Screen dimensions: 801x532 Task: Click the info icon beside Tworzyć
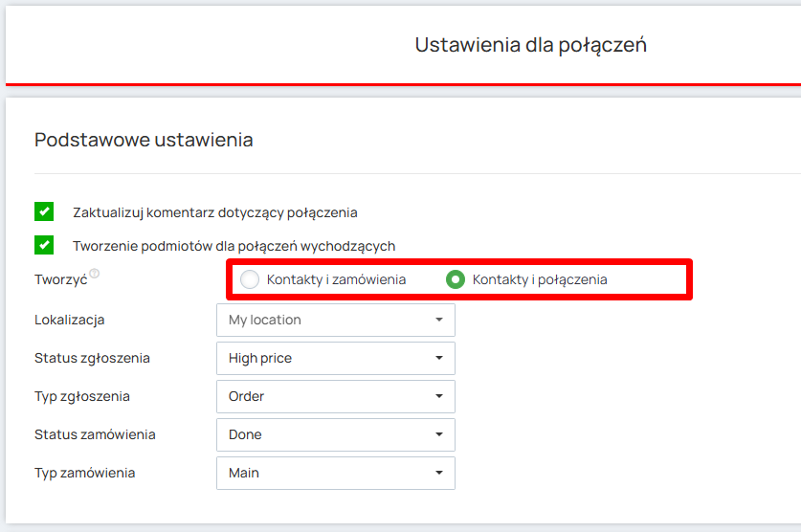[x=95, y=275]
